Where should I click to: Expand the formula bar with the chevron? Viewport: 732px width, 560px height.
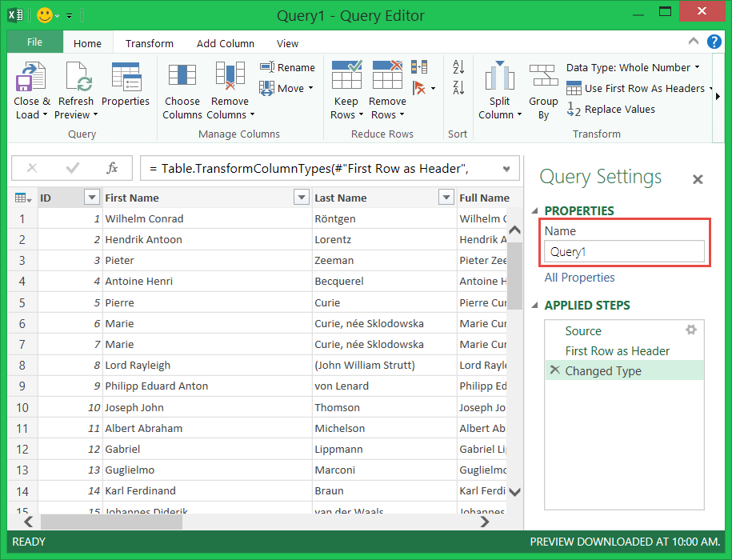[x=506, y=169]
